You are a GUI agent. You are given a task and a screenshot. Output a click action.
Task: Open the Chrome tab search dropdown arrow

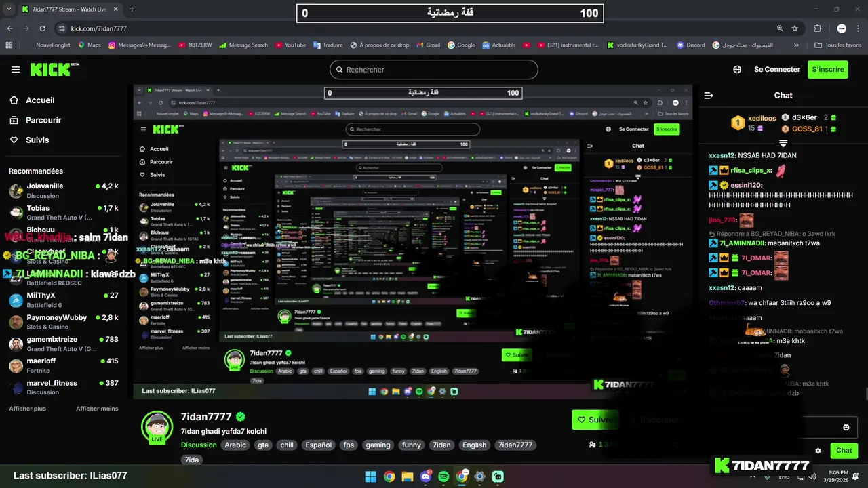[8, 9]
